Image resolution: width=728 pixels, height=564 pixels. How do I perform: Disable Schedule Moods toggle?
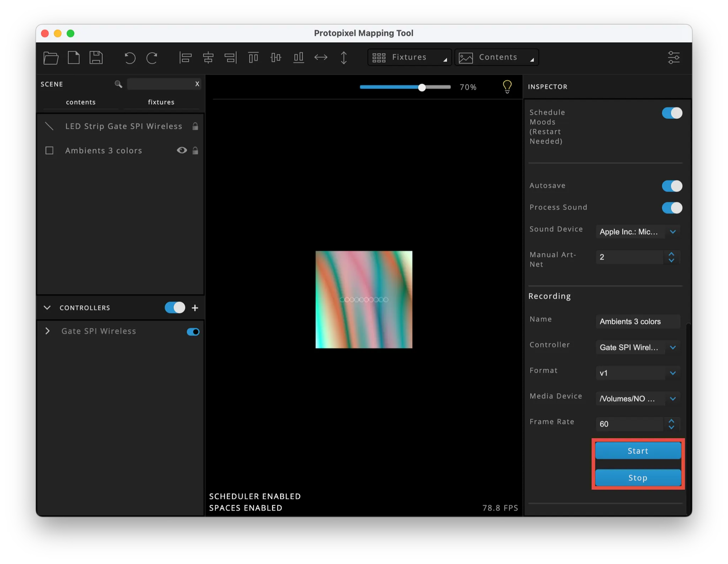point(672,113)
